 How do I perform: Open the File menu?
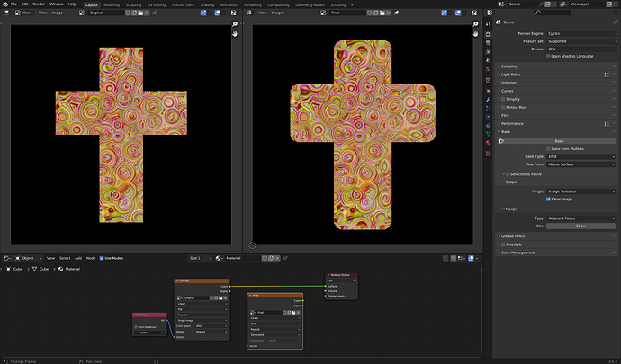point(13,4)
